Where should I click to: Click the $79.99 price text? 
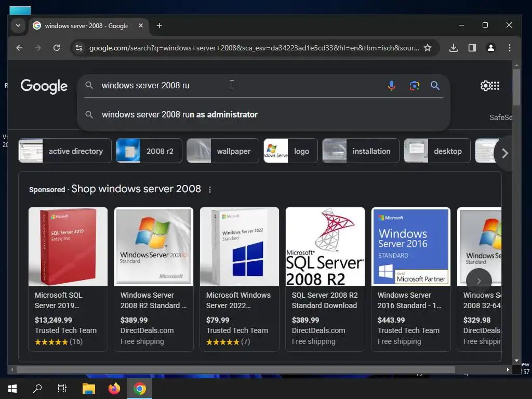pos(218,320)
